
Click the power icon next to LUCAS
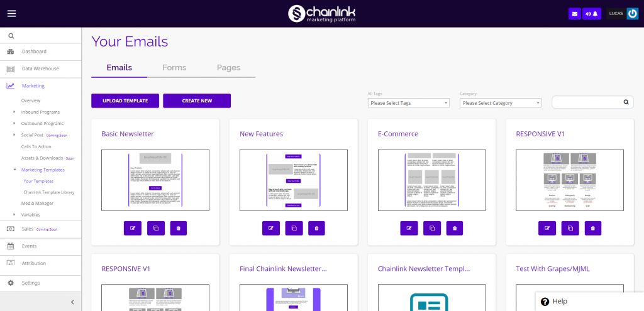[x=633, y=14]
